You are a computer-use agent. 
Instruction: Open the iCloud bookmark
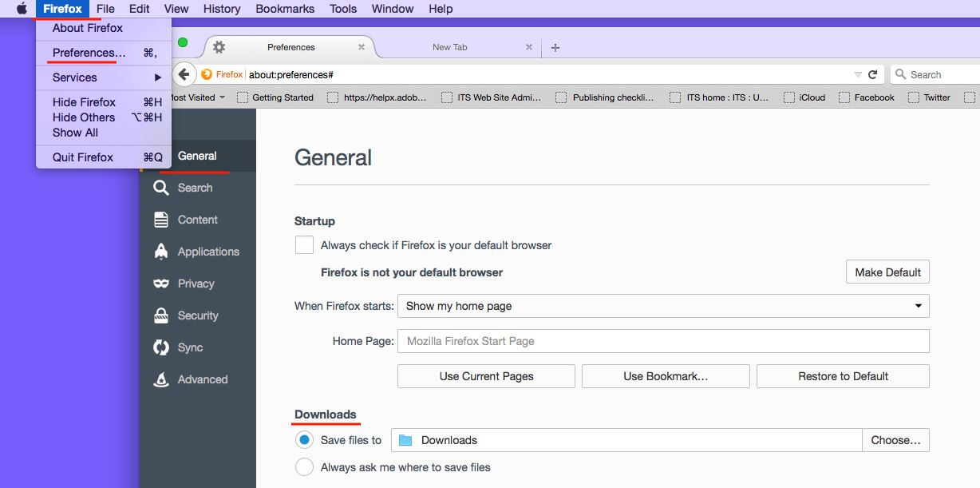(804, 97)
